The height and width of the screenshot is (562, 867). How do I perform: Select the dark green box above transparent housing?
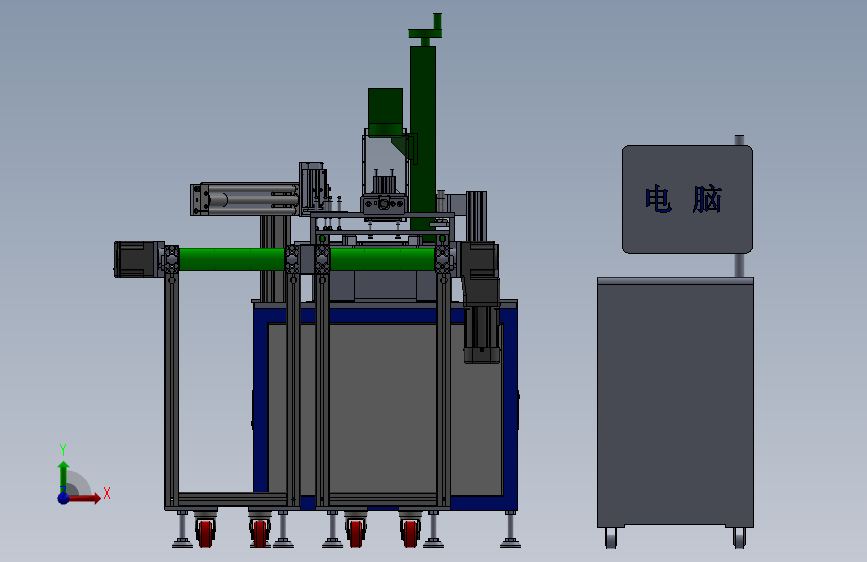tap(385, 112)
